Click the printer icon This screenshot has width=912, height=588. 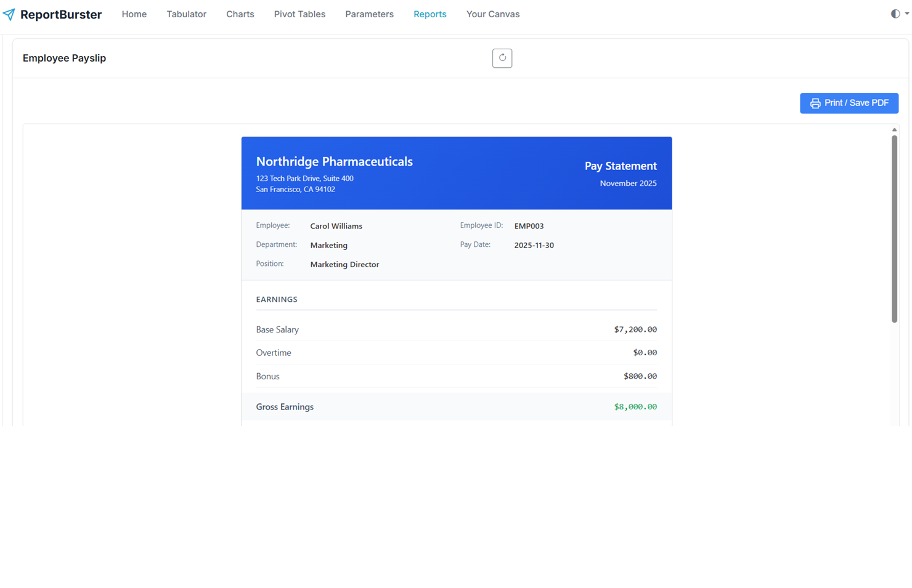[x=815, y=103]
